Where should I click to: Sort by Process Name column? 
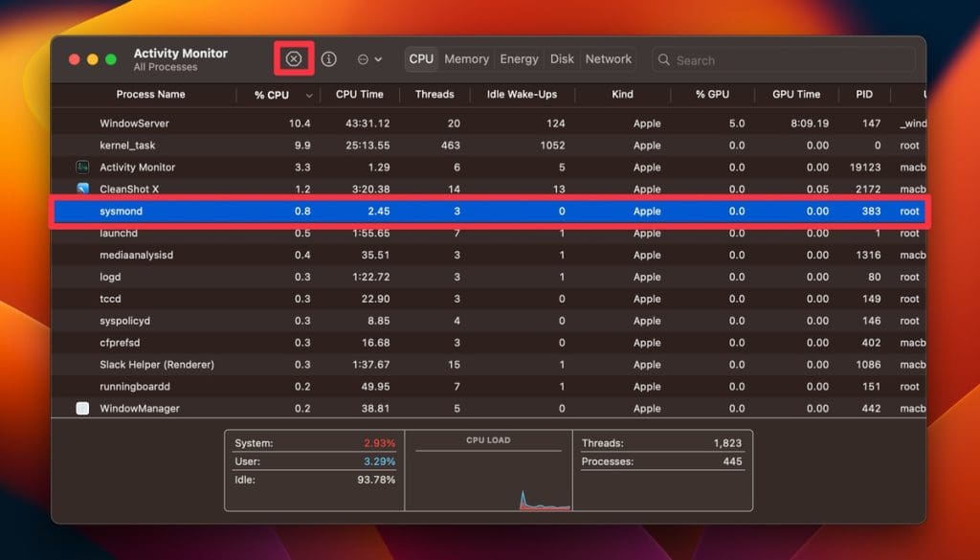tap(150, 95)
